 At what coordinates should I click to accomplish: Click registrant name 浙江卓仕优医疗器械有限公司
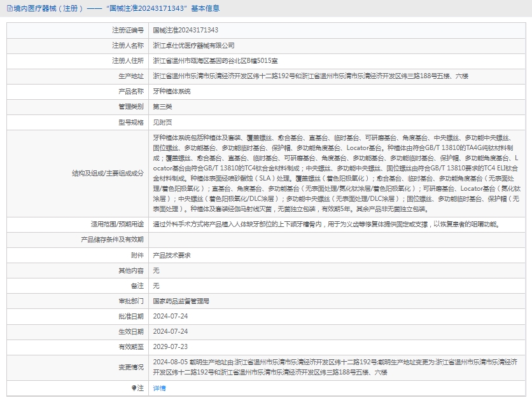193,45
